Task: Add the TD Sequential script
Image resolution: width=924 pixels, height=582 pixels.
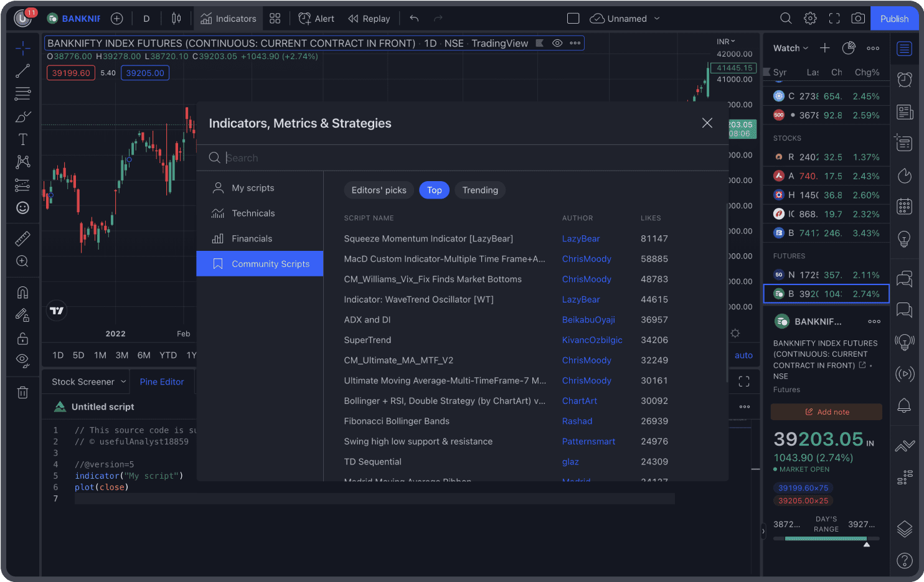Action: click(x=372, y=462)
